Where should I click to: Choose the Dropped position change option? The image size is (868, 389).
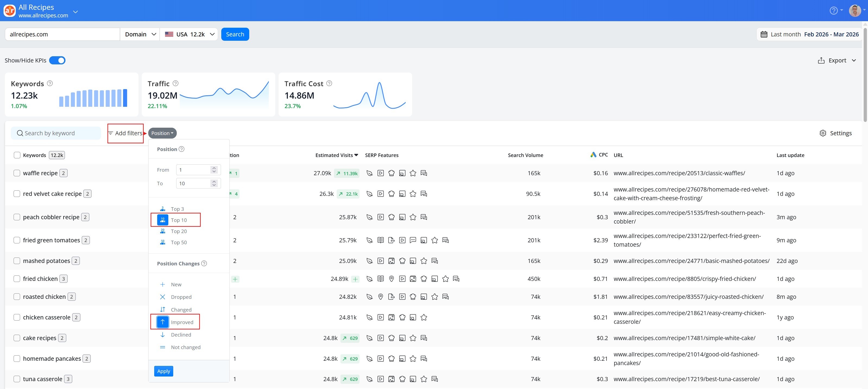coord(176,297)
